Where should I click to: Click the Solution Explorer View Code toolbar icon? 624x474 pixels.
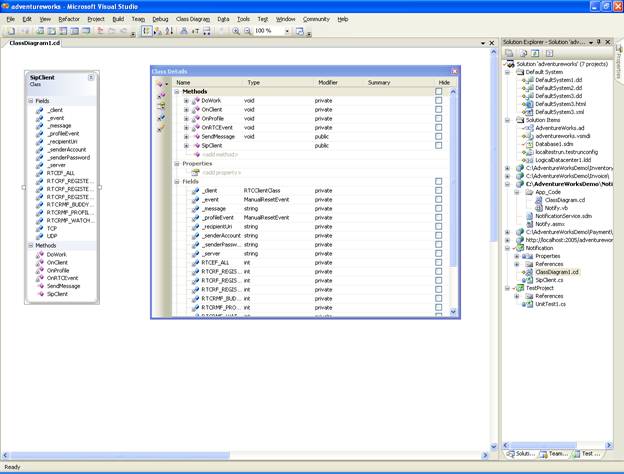click(x=535, y=53)
